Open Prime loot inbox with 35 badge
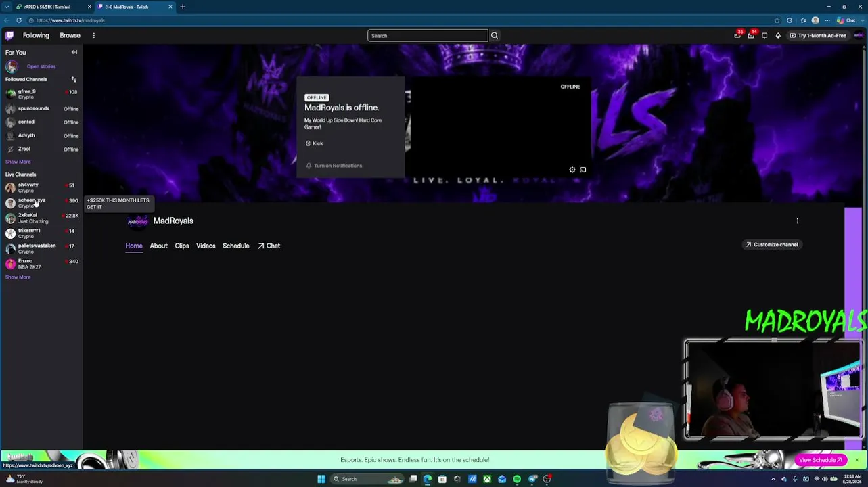868x487 pixels. tap(737, 35)
